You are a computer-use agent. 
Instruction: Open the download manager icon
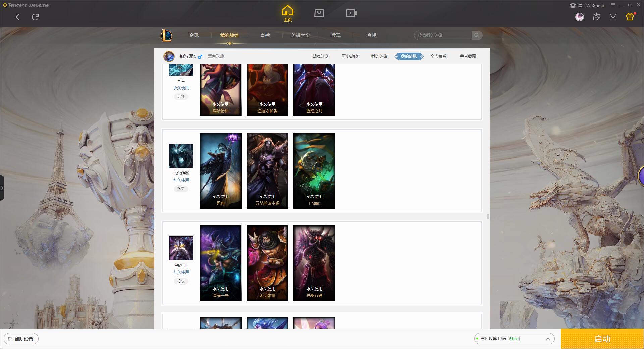(x=613, y=17)
